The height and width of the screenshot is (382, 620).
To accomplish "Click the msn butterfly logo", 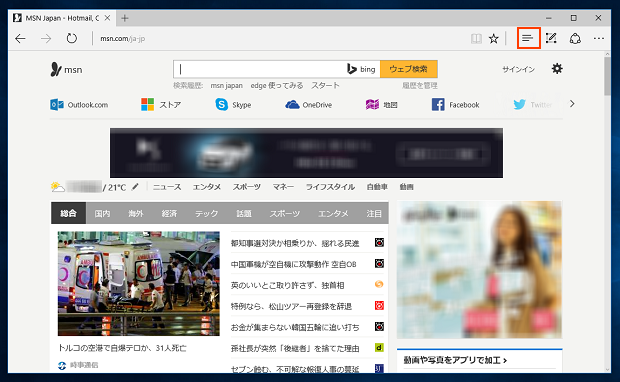I will [66, 70].
